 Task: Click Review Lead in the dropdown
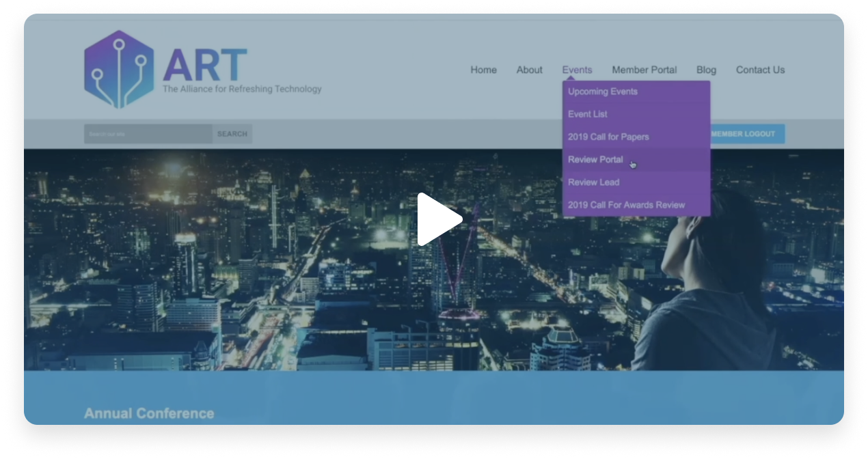point(593,182)
